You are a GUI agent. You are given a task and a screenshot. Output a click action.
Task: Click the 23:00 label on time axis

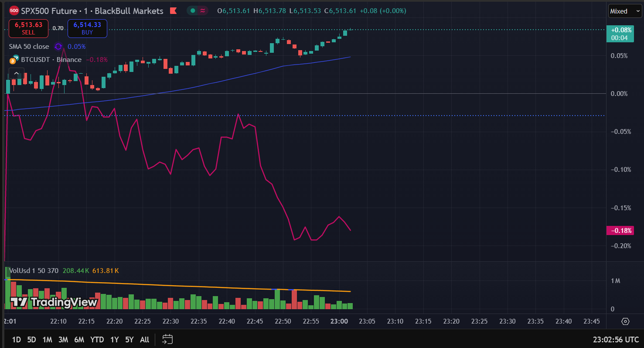click(x=339, y=321)
